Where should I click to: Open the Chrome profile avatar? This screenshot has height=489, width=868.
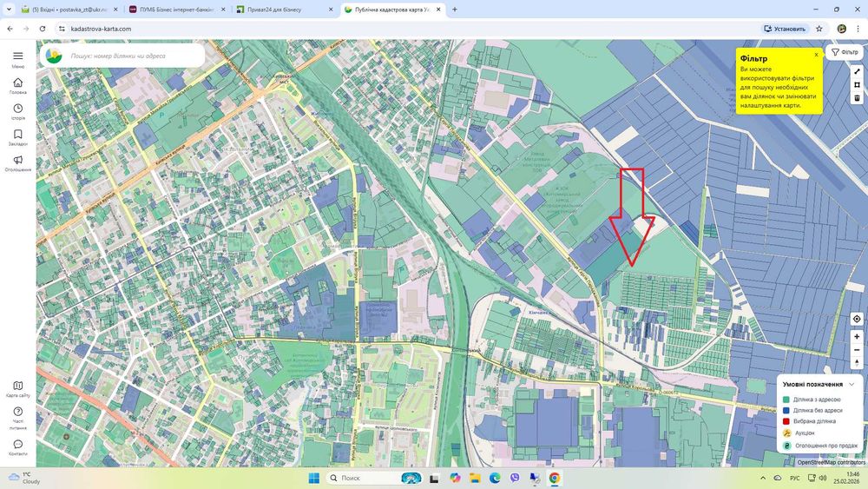click(841, 29)
